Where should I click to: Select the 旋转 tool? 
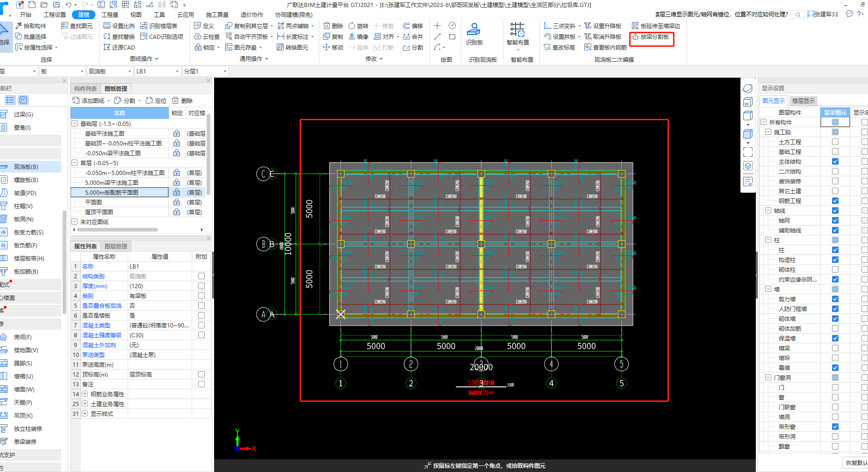pos(358,26)
